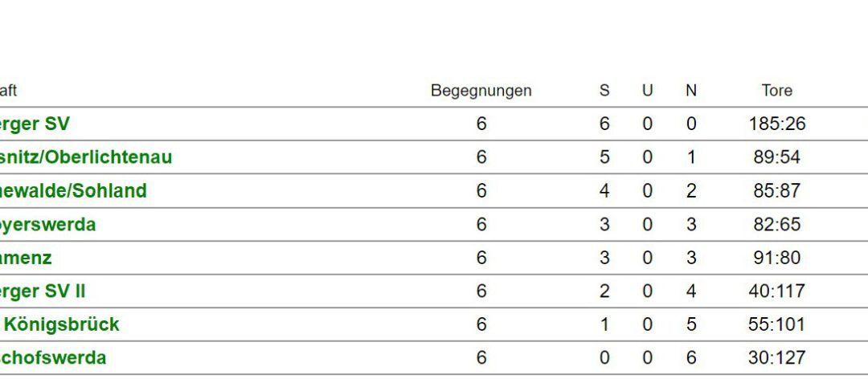Click the Begegnungen column header
868x387 pixels.
point(481,91)
